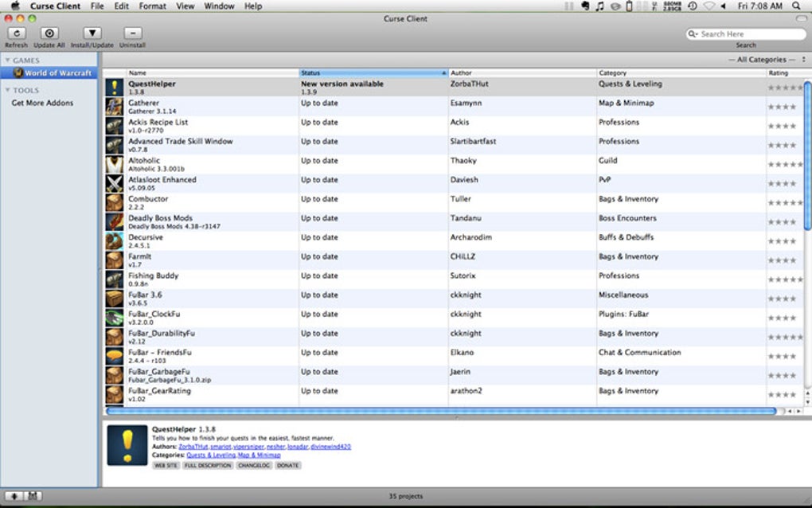Click the Ackis Recipe List addon icon

coord(115,125)
